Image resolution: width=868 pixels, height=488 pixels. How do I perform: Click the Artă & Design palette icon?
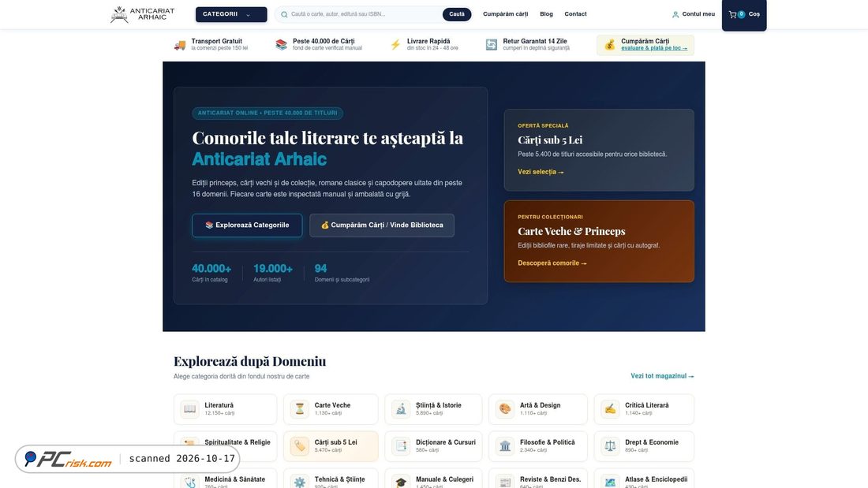coord(505,409)
